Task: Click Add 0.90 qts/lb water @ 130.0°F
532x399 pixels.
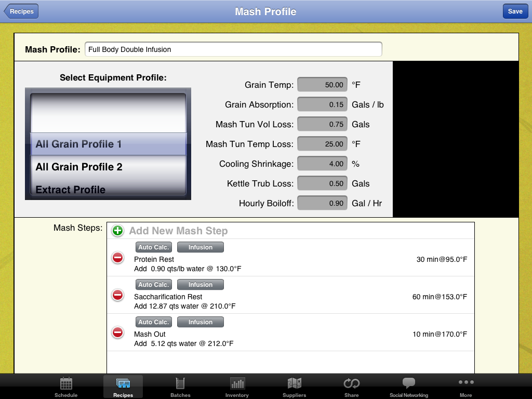Action: pos(188,269)
